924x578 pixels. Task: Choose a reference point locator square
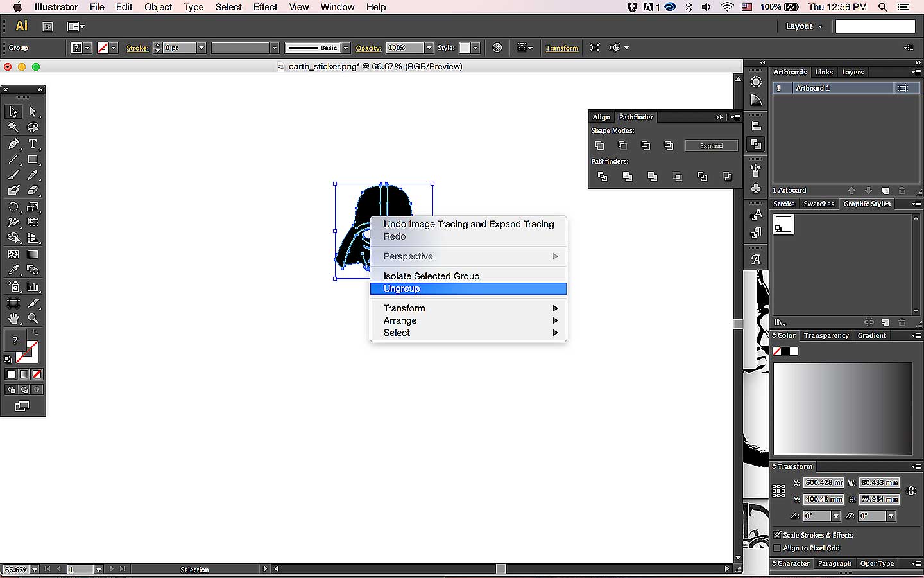[778, 491]
